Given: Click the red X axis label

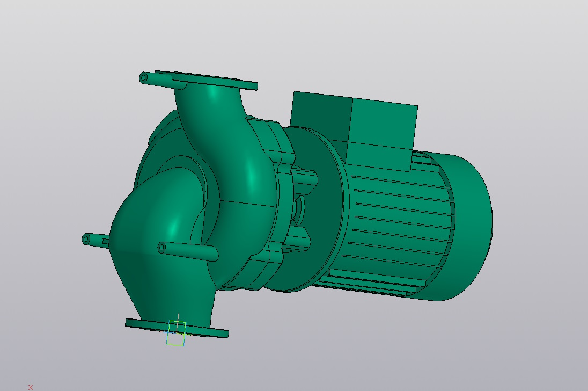Looking at the screenshot, I should click(31, 387).
